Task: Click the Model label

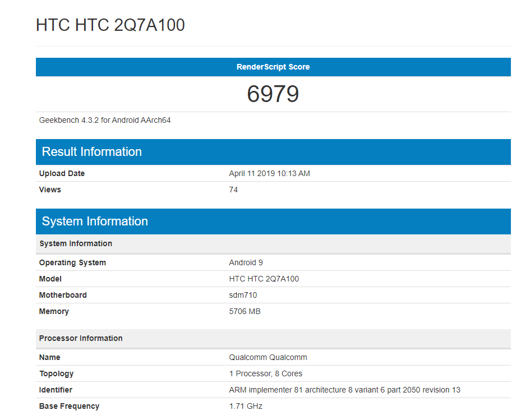Action: [x=50, y=279]
